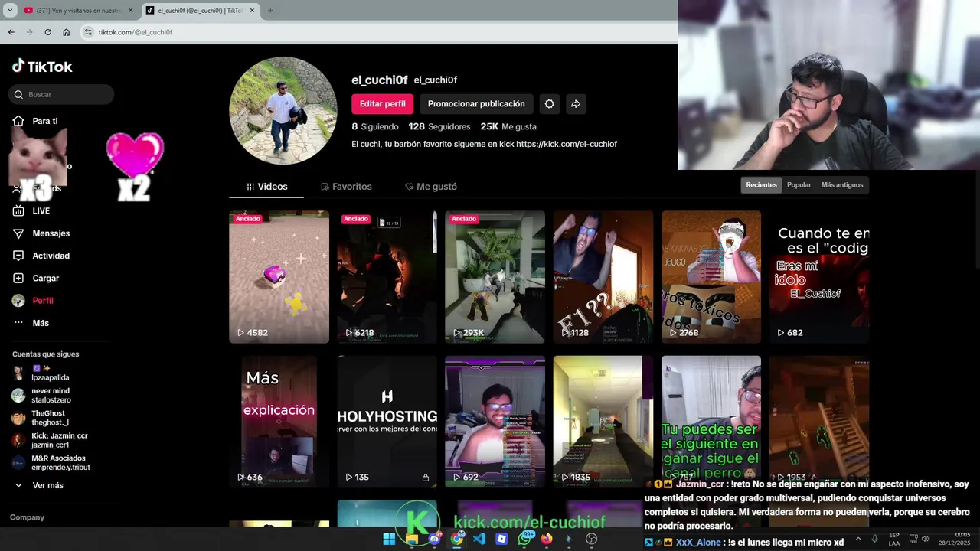This screenshot has width=980, height=551.
Task: Switch to the Videos tab
Action: click(266, 187)
